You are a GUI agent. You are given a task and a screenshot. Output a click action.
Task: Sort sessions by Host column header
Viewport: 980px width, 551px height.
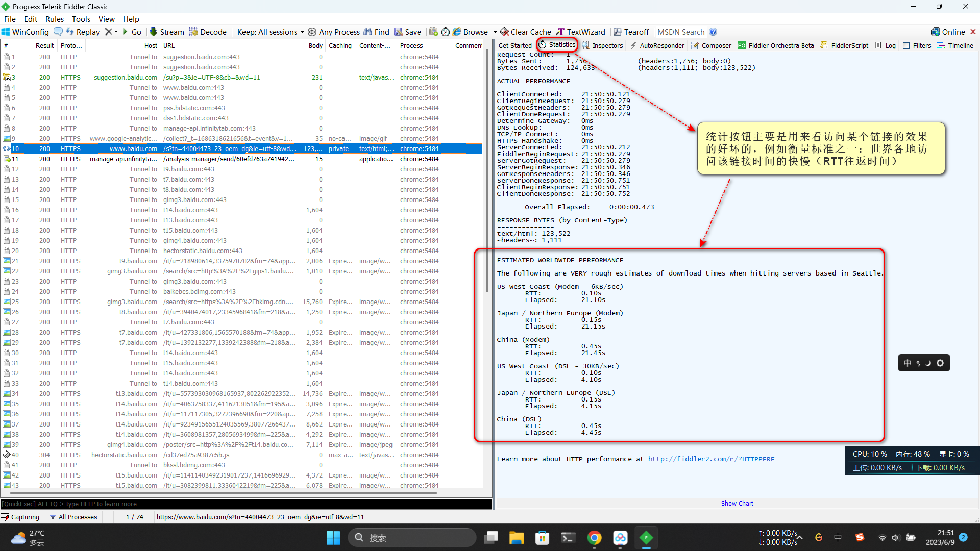click(124, 45)
